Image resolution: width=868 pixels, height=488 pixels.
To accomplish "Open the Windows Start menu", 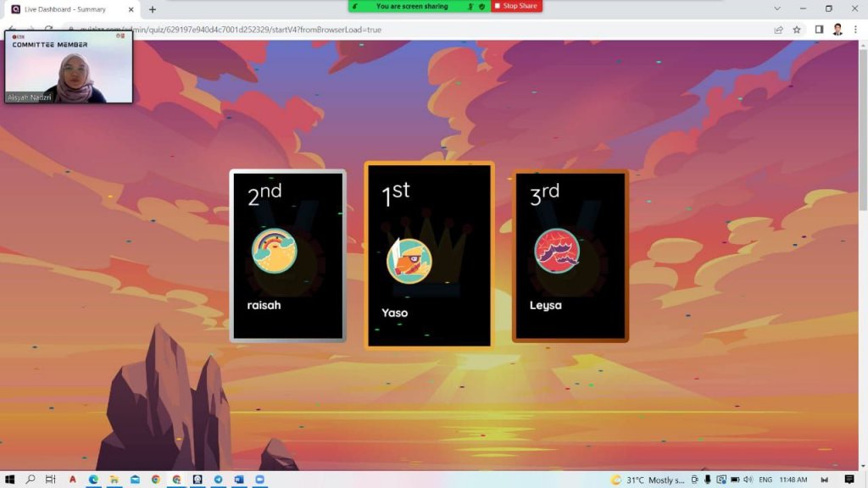I will point(9,480).
